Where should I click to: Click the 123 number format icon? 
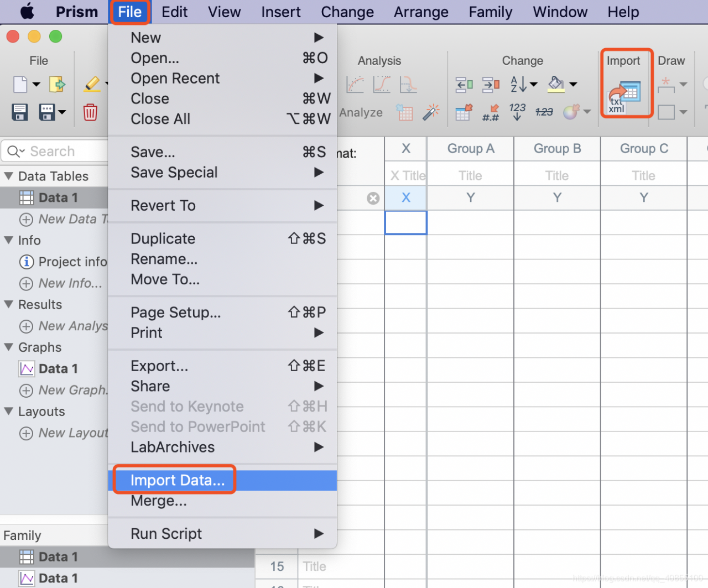517,111
